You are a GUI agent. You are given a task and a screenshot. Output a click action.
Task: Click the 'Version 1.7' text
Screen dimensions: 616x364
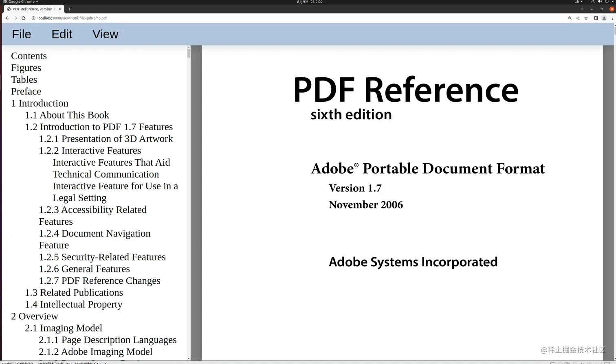point(355,188)
